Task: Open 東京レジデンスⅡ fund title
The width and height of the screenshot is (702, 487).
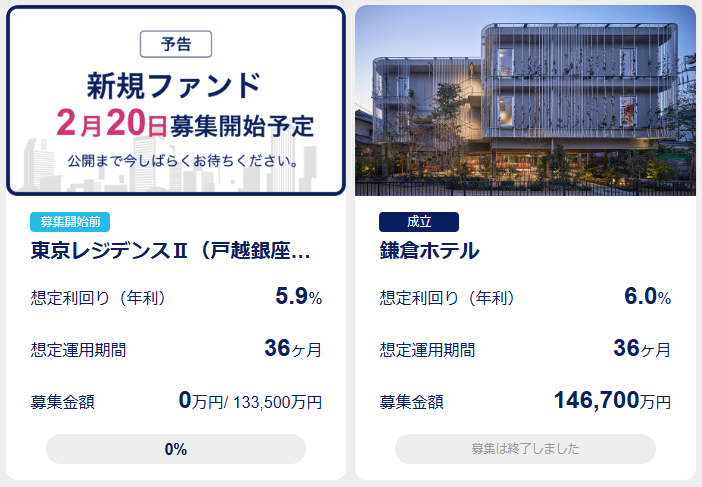Action: 171,250
